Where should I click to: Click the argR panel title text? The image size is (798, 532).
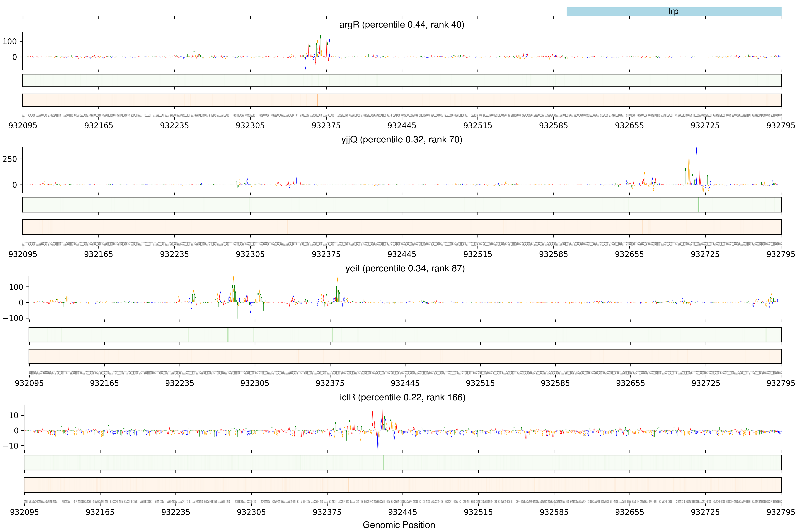click(402, 25)
